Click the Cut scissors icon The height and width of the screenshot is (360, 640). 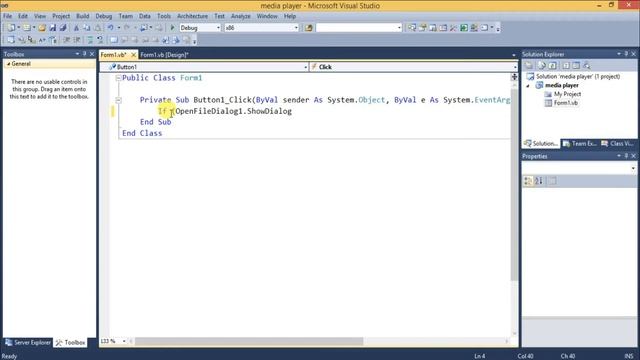pos(76,28)
